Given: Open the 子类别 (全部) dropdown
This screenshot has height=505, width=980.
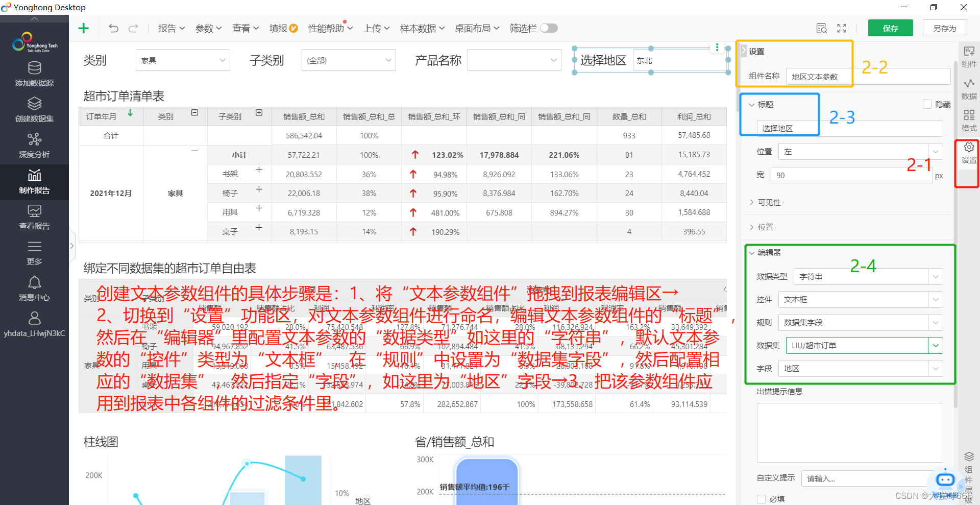Looking at the screenshot, I should pyautogui.click(x=349, y=60).
